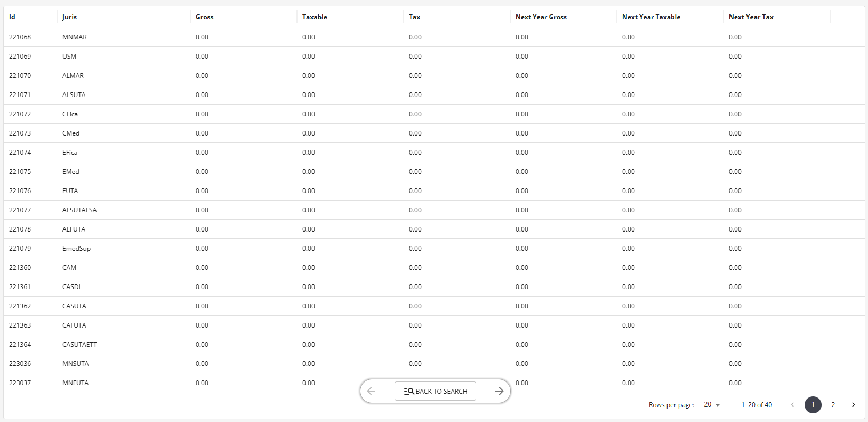868x422 pixels.
Task: Click the EmedSup row
Action: coord(76,249)
